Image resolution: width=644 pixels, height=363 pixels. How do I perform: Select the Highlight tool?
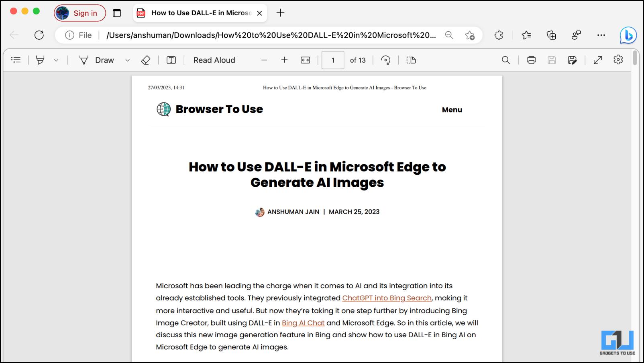pyautogui.click(x=40, y=60)
